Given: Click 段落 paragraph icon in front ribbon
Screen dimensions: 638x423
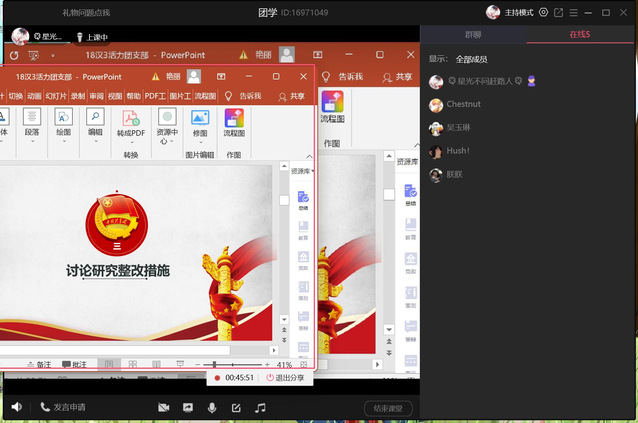Looking at the screenshot, I should point(32,117).
